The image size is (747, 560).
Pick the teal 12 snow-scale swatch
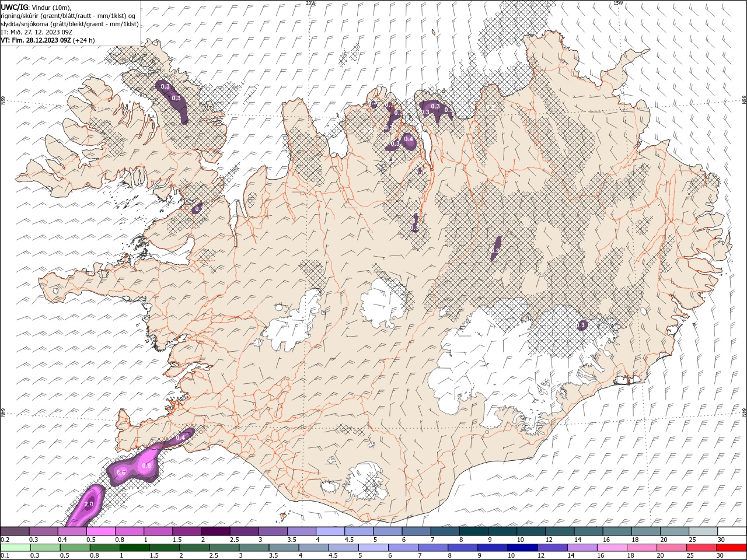pyautogui.click(x=560, y=531)
